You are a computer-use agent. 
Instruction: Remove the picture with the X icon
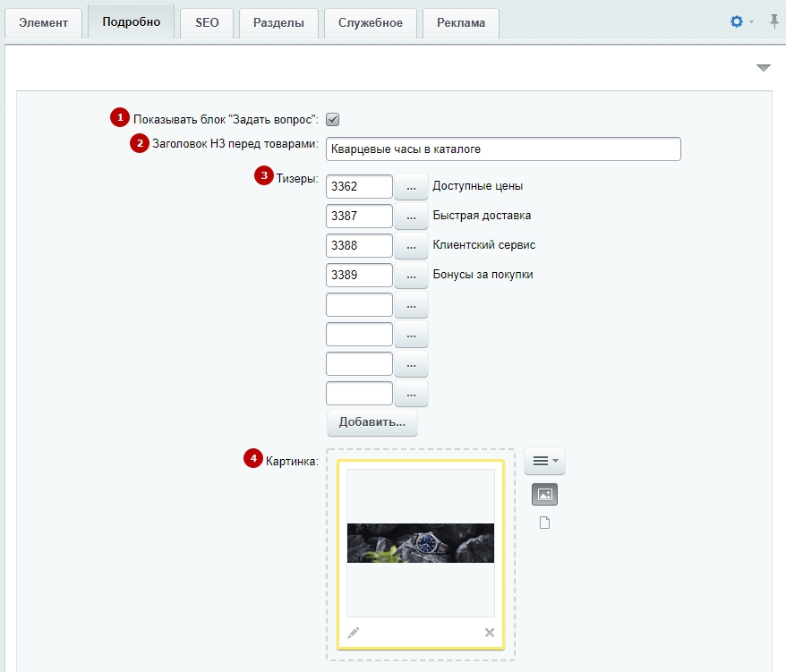pos(490,633)
